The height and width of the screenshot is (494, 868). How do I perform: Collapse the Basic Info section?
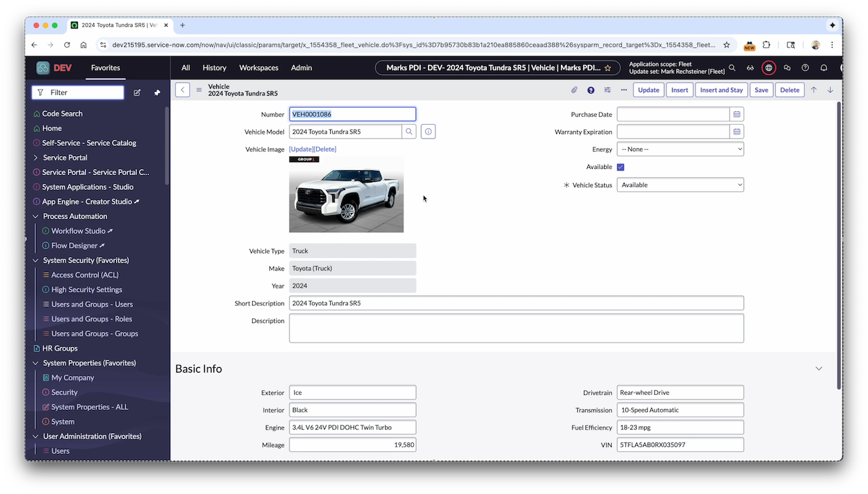tap(818, 368)
